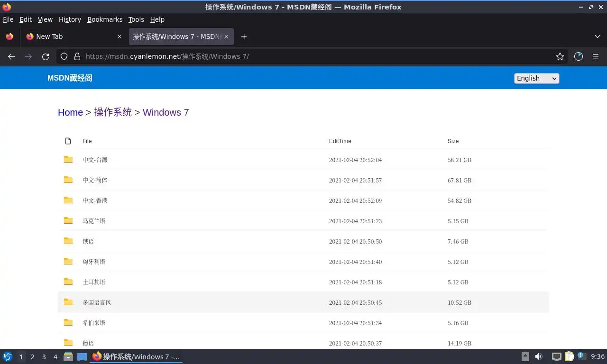Open the Help menu
The width and height of the screenshot is (607, 364).
click(x=157, y=19)
